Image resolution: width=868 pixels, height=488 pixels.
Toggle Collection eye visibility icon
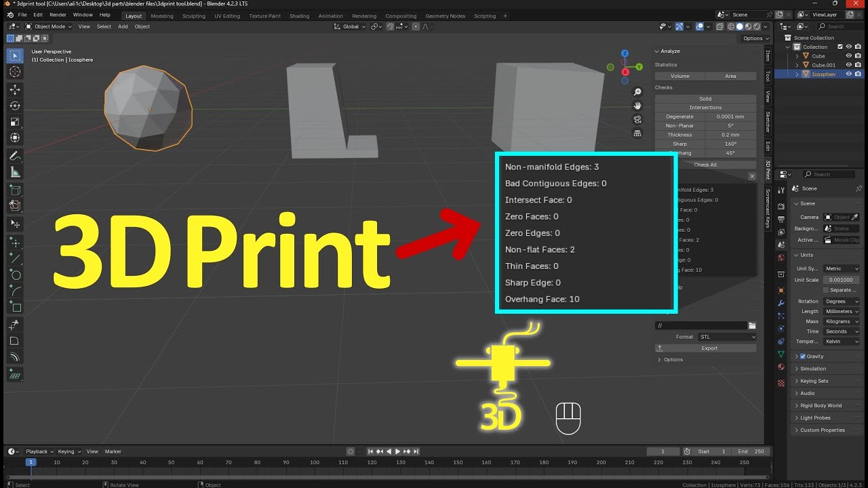coord(848,47)
